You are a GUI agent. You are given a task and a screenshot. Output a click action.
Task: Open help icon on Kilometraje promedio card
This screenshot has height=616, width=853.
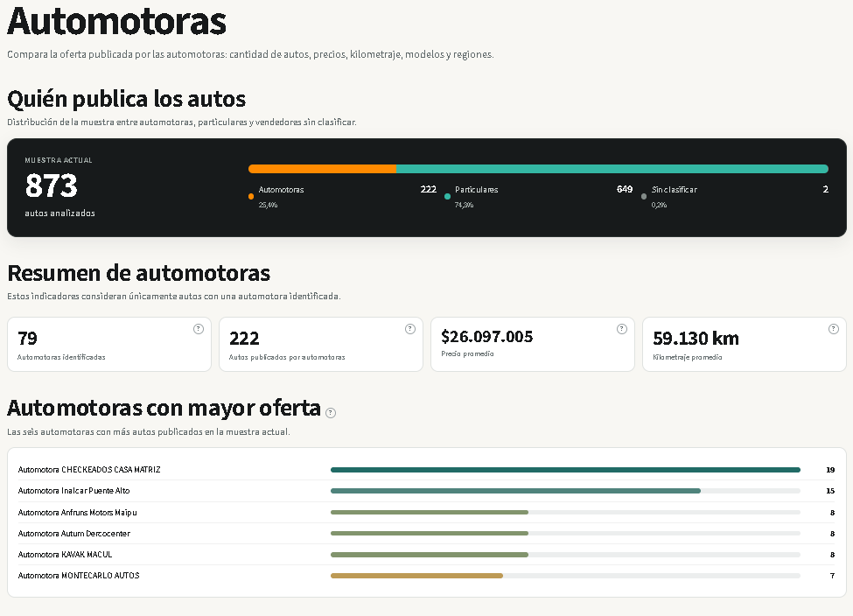point(834,329)
